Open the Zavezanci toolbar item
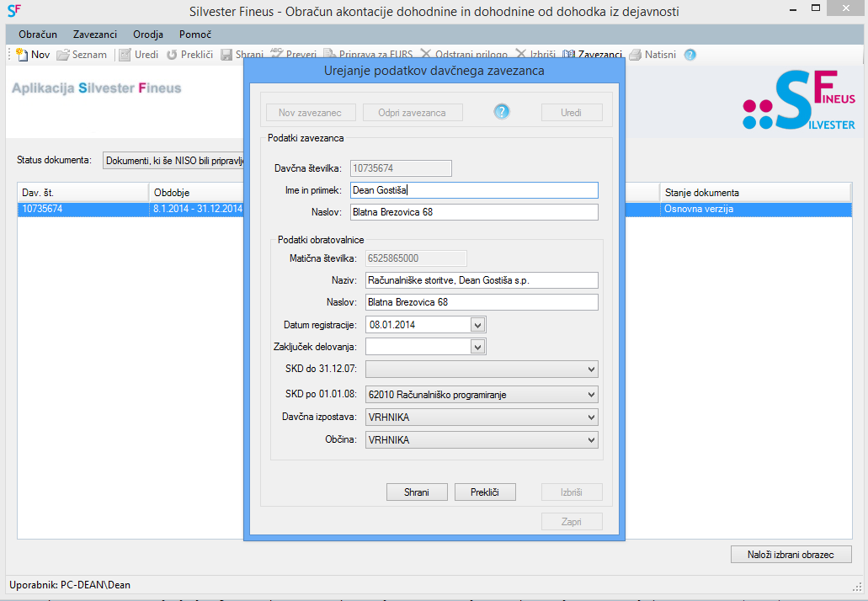Image resolution: width=868 pixels, height=601 pixels. pyautogui.click(x=592, y=54)
